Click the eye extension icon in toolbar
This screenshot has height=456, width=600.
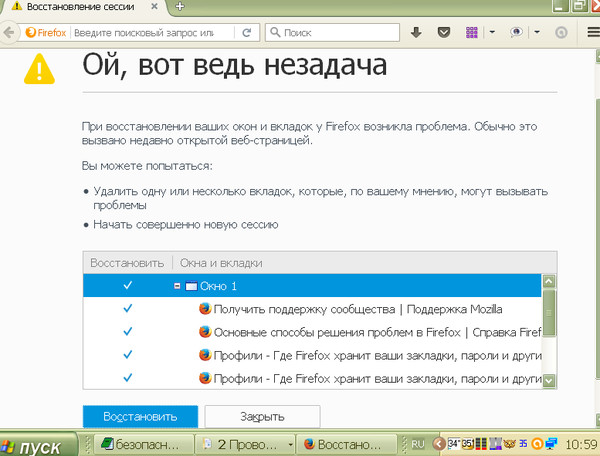click(x=516, y=32)
